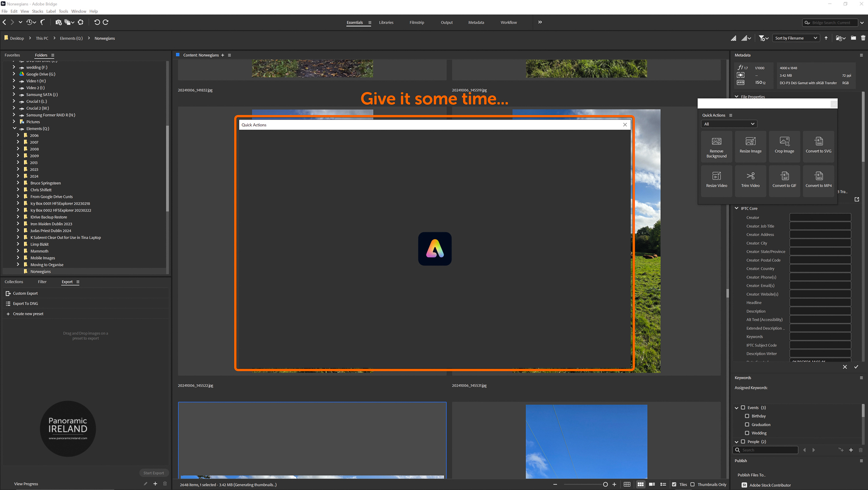Image resolution: width=868 pixels, height=490 pixels.
Task: Click Custom Export preset
Action: [x=25, y=293]
